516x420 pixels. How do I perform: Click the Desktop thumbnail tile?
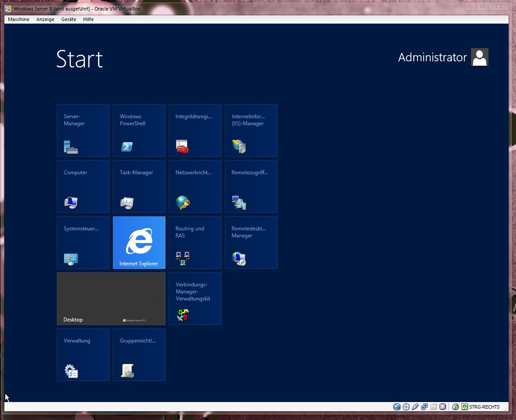click(111, 299)
